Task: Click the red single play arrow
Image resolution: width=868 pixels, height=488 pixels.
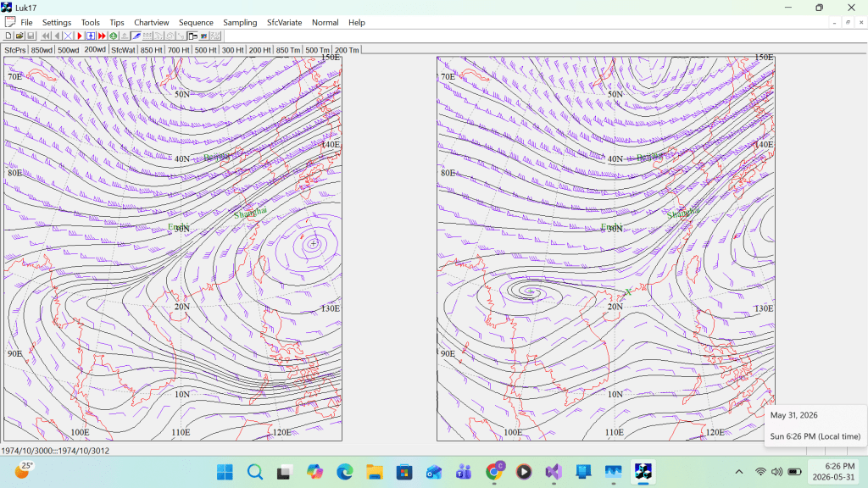Action: (x=80, y=36)
